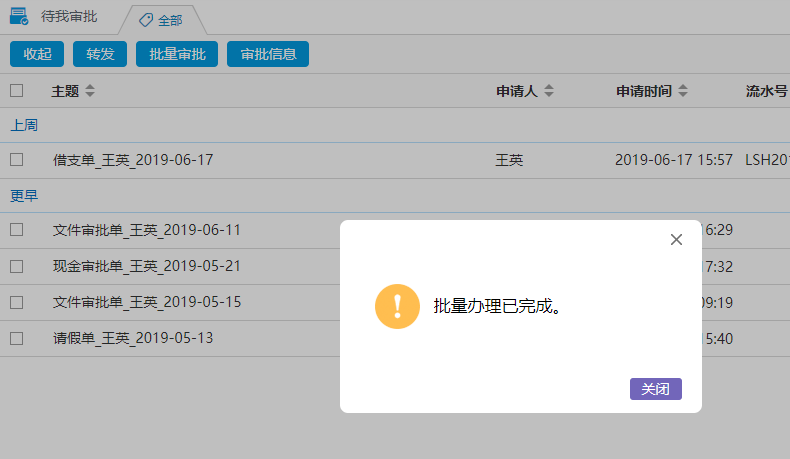
Task: Click the 主题 column header label
Action: pos(65,91)
